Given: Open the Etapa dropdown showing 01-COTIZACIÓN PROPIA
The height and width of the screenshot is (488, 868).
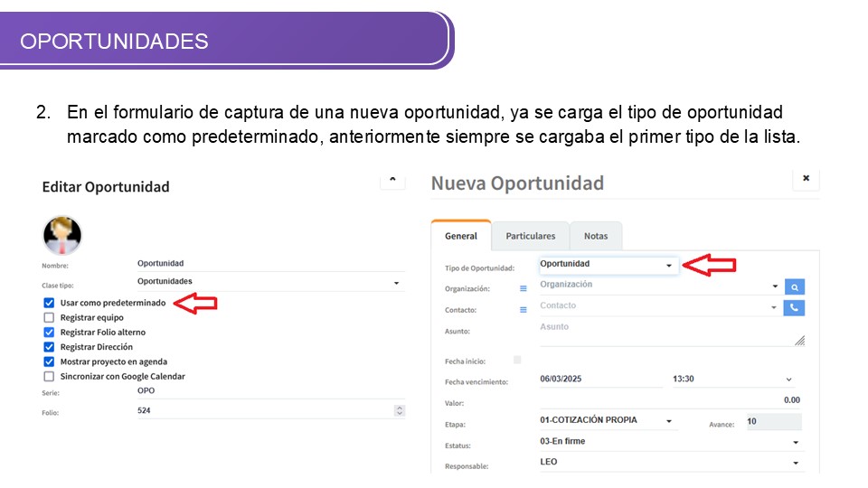Looking at the screenshot, I should pyautogui.click(x=609, y=420).
